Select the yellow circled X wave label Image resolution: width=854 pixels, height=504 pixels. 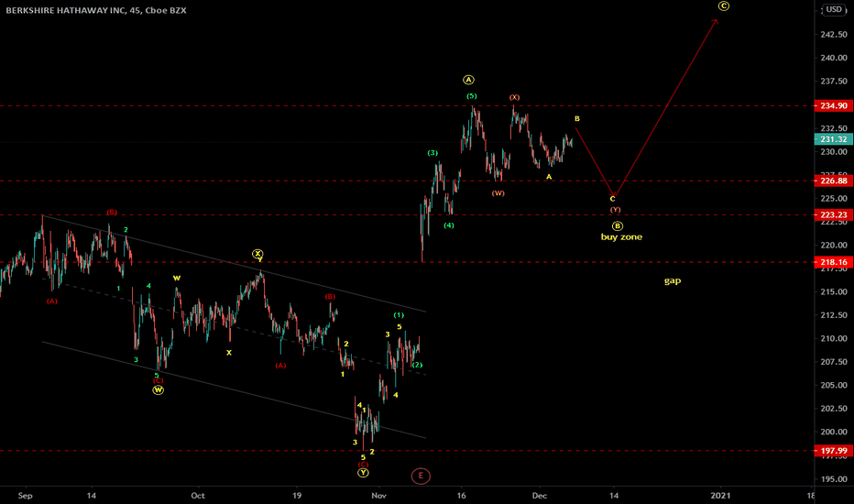tap(257, 254)
